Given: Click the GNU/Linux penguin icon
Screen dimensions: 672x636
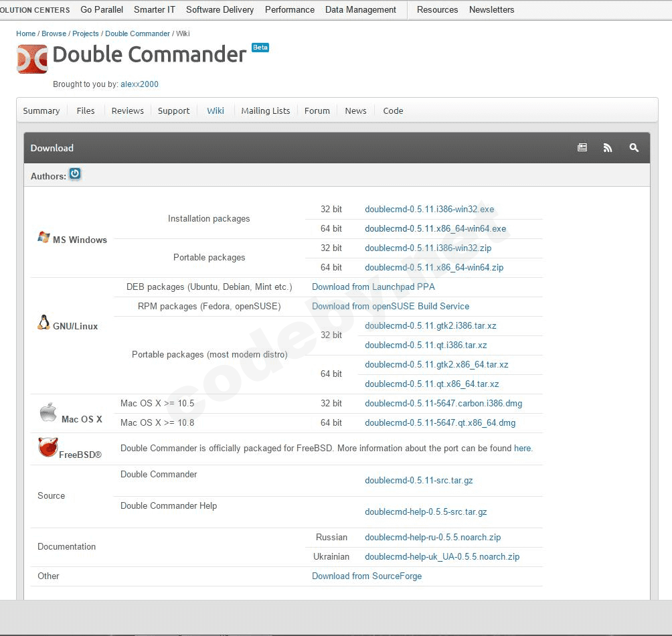Looking at the screenshot, I should click(x=44, y=322).
